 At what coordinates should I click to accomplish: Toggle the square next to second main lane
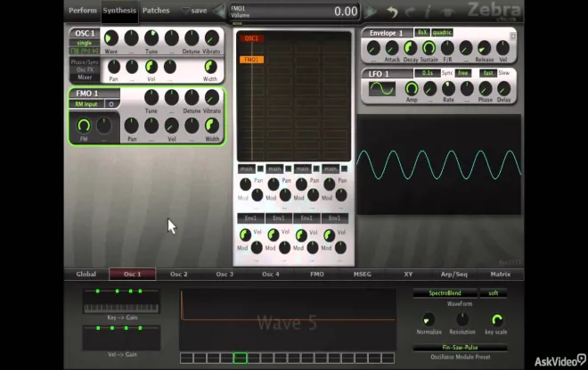(x=288, y=169)
